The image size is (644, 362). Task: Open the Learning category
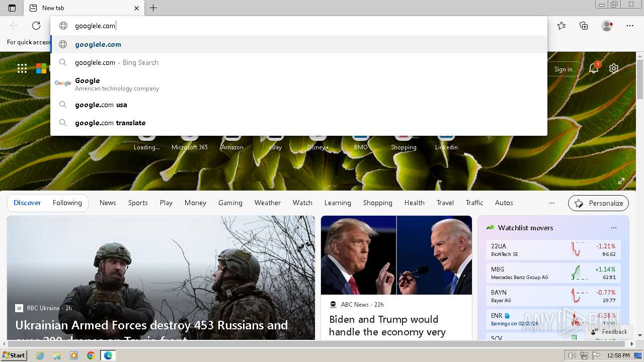pyautogui.click(x=338, y=203)
